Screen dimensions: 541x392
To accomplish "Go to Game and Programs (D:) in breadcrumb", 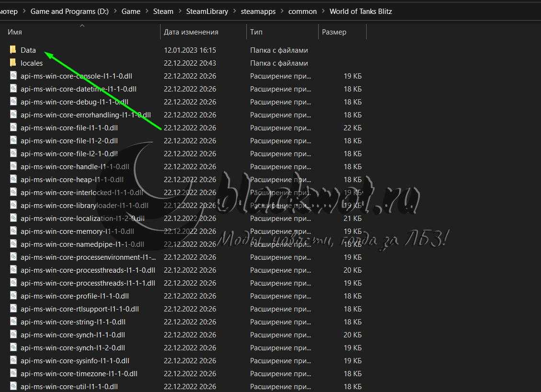I will tap(69, 12).
